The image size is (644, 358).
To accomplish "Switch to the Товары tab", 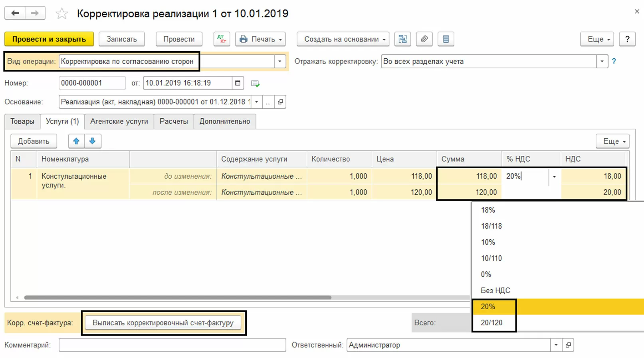I will click(x=22, y=121).
